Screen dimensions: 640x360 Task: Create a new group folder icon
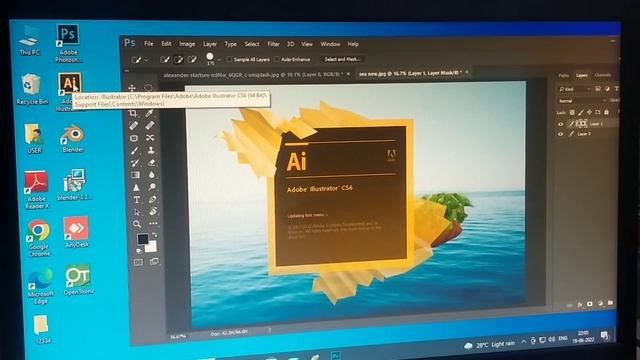tap(610, 302)
